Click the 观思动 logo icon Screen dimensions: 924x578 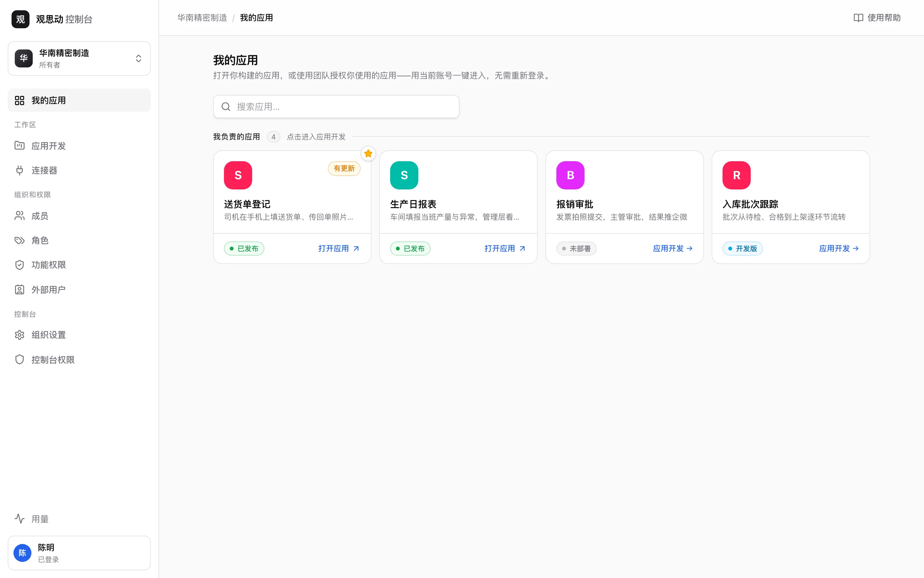pos(20,19)
